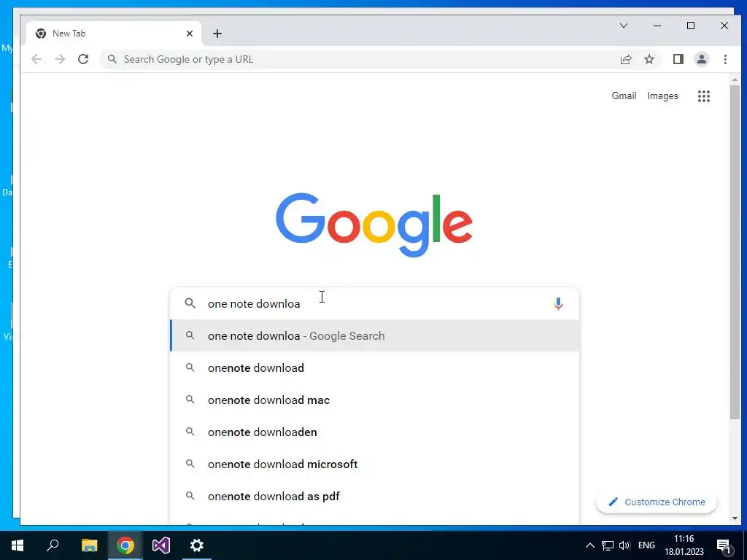Select the 'onenote download as pdf' suggestion
This screenshot has width=747, height=560.
(375, 496)
